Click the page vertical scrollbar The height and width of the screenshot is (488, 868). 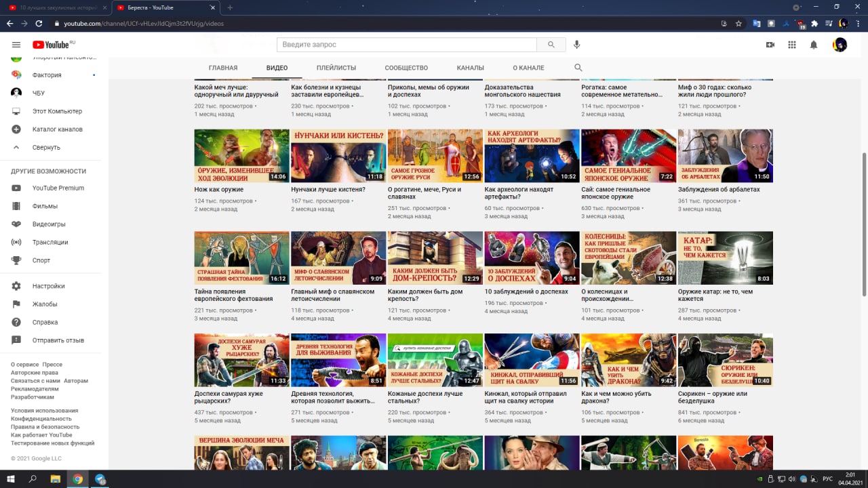point(864,224)
